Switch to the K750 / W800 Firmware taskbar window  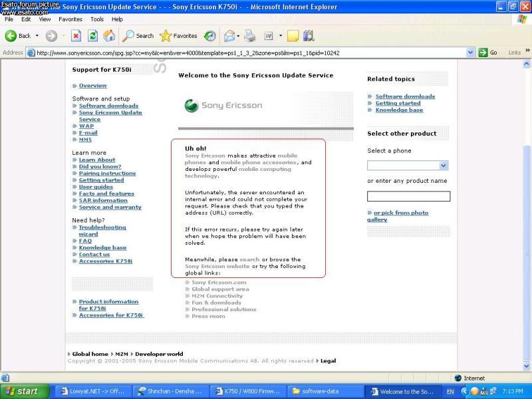(248, 392)
